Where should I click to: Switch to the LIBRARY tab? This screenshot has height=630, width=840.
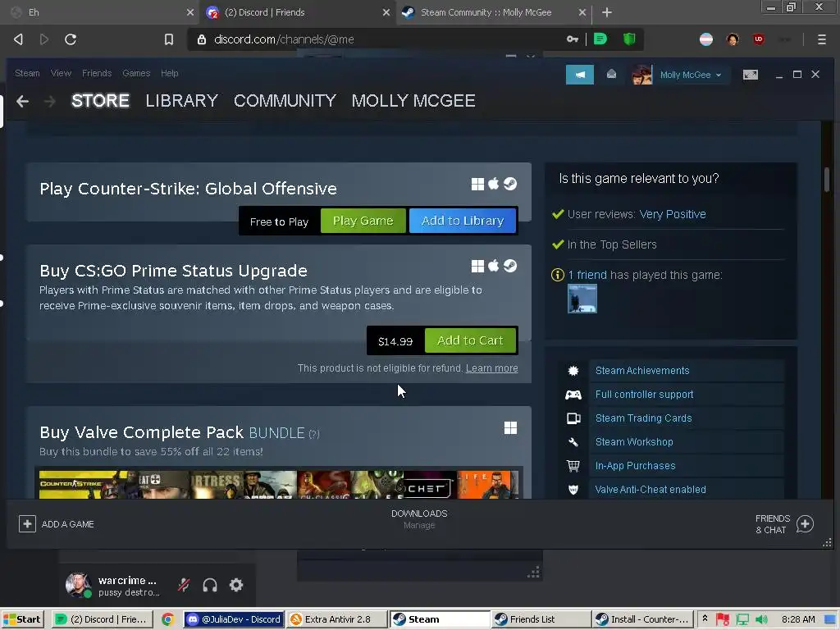coord(181,101)
